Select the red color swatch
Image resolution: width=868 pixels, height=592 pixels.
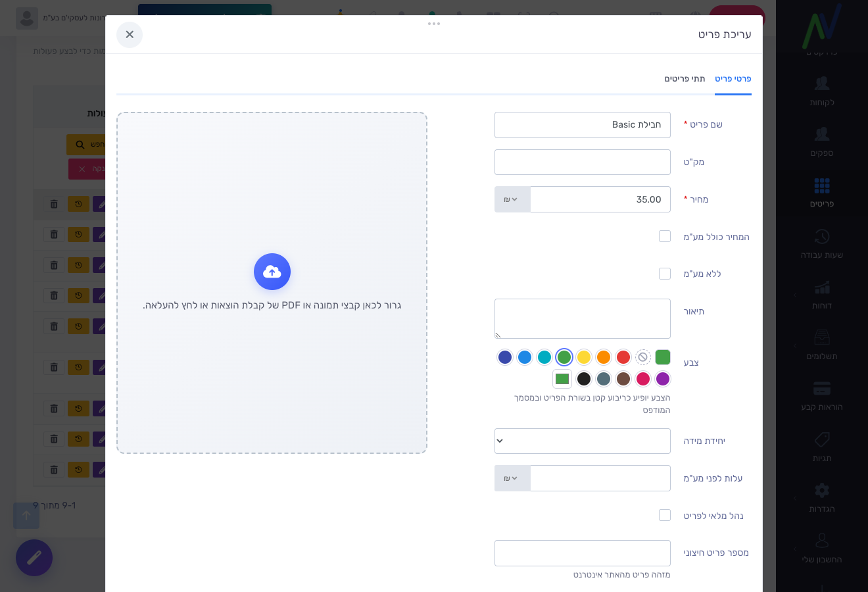[x=623, y=357]
